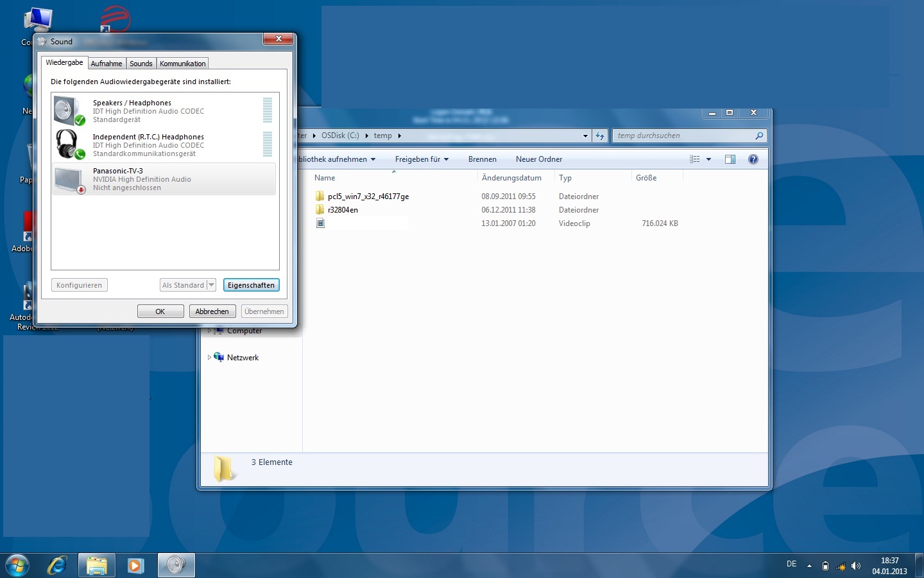Click refresh button next to address bar

(x=600, y=136)
